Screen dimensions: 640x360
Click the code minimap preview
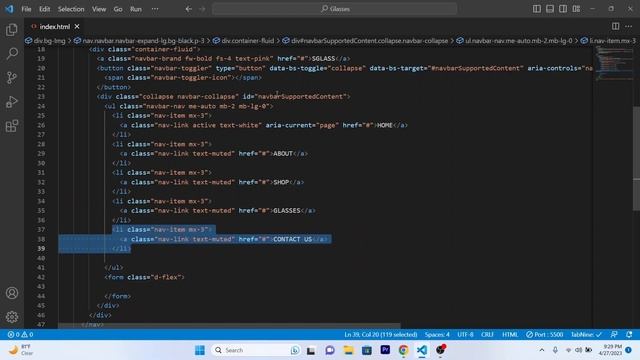[x=614, y=62]
